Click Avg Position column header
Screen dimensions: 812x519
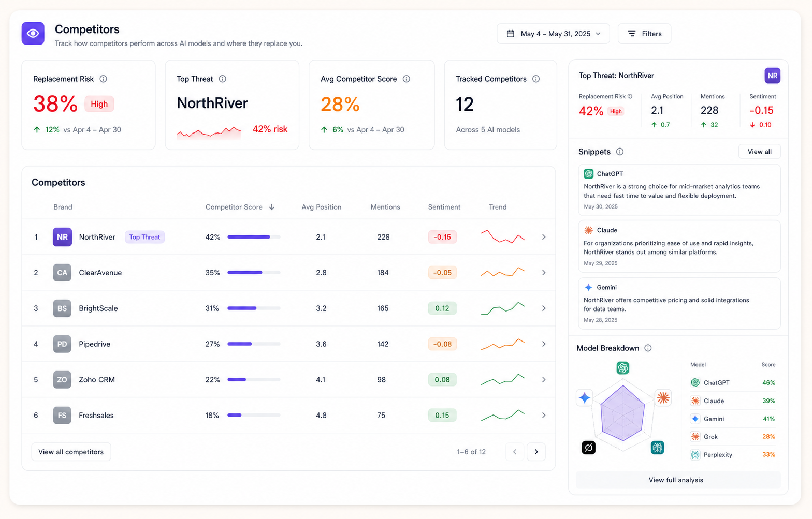322,207
